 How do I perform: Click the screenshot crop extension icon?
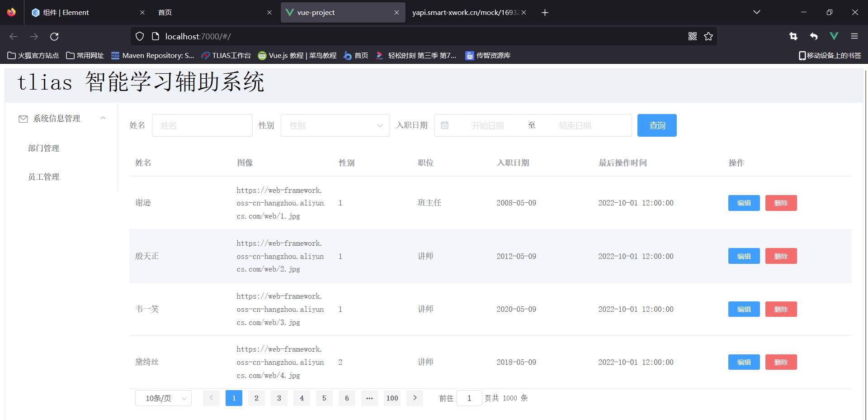[x=793, y=36]
